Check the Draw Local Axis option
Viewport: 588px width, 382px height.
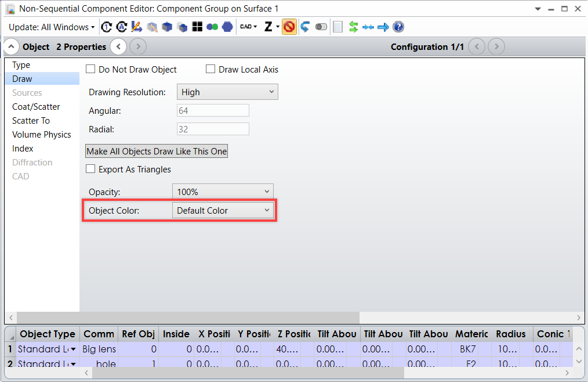click(x=210, y=69)
